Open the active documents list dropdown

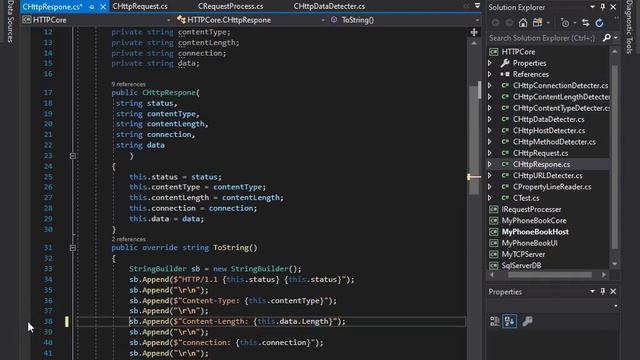coord(477,6)
